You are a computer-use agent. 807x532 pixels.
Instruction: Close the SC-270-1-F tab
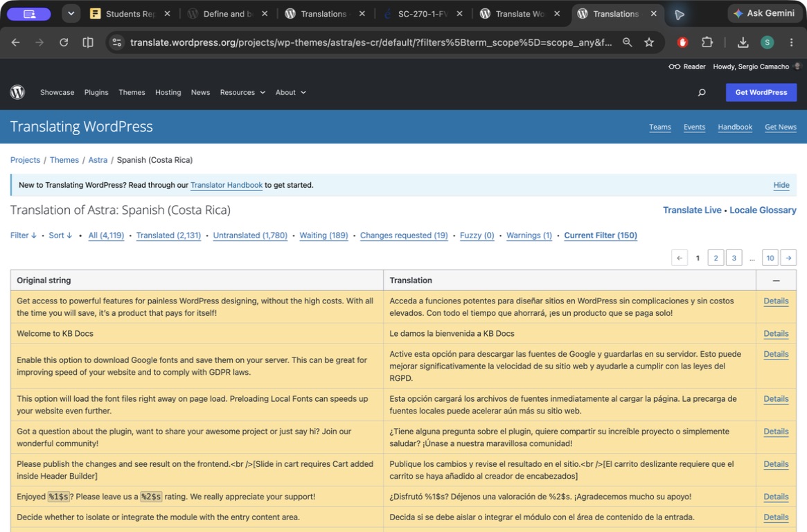pos(459,14)
